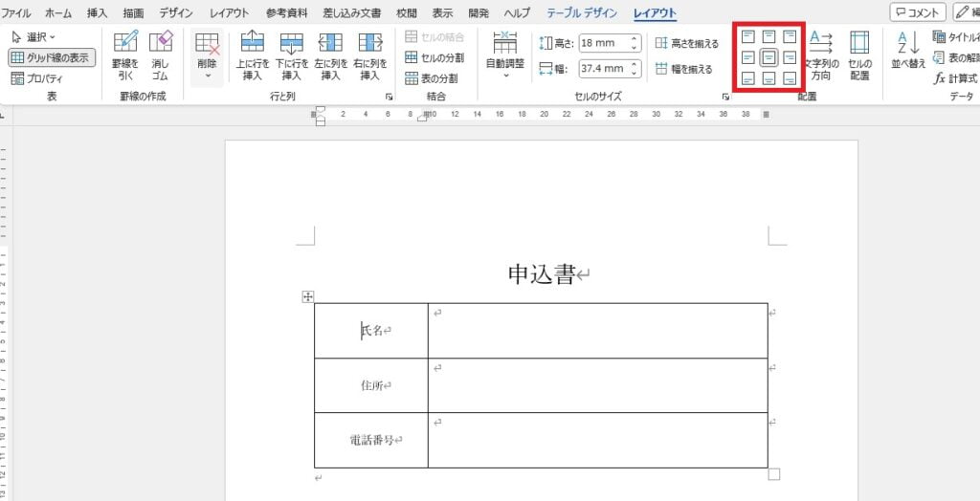Switch to the ヘルプ tab
Screen dimensions: 980x501
(517, 13)
